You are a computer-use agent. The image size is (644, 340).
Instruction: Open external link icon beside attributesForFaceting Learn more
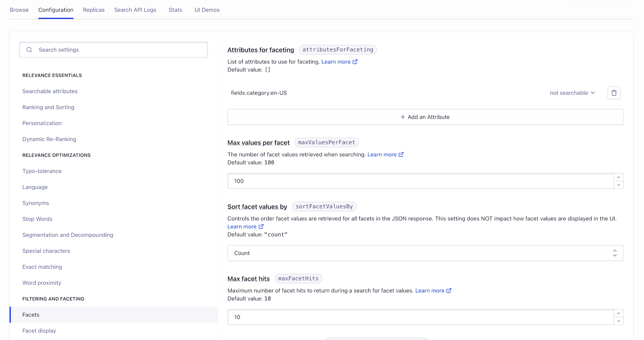pos(355,62)
